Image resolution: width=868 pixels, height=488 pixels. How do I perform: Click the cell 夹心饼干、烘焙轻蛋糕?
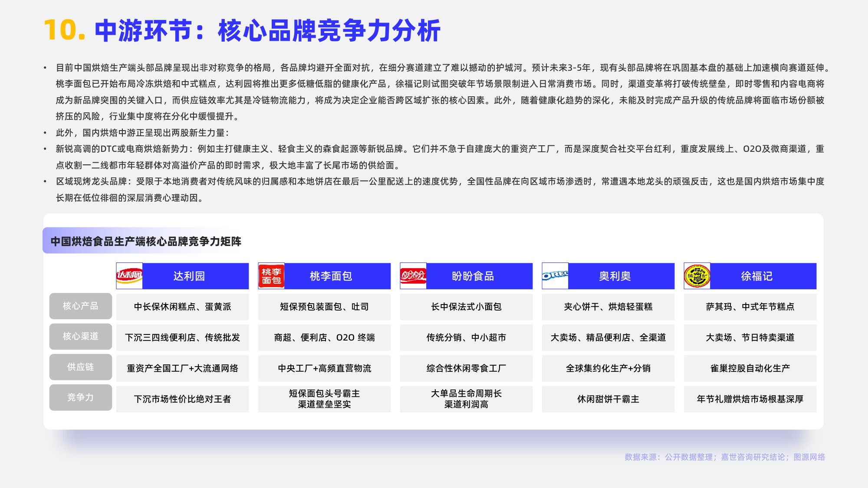coord(608,307)
